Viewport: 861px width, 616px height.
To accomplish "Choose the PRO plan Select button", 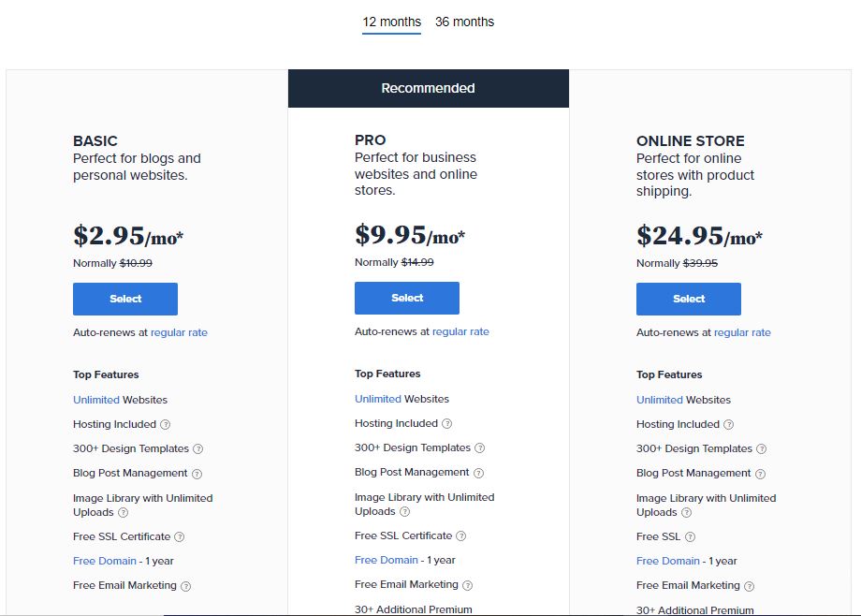I will coord(407,298).
